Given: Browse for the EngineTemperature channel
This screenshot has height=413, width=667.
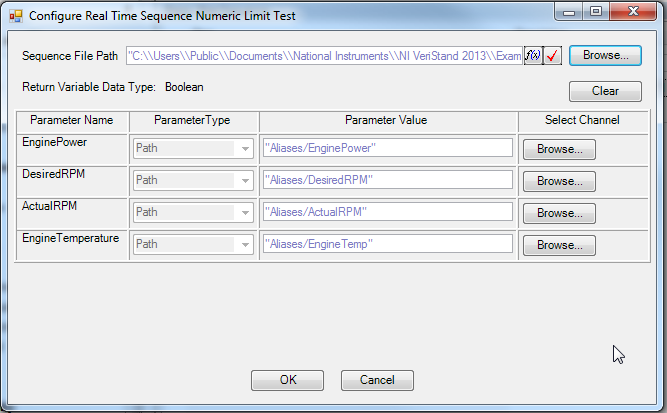Looking at the screenshot, I should tap(559, 245).
